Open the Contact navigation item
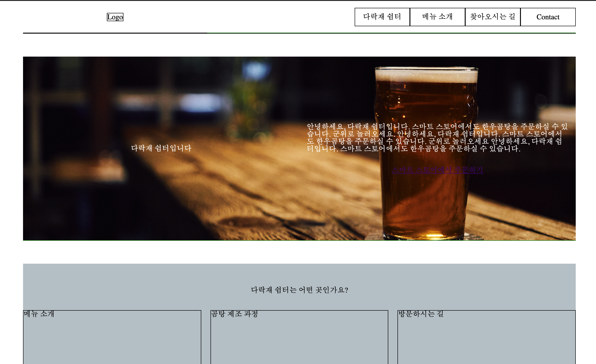 tap(548, 17)
